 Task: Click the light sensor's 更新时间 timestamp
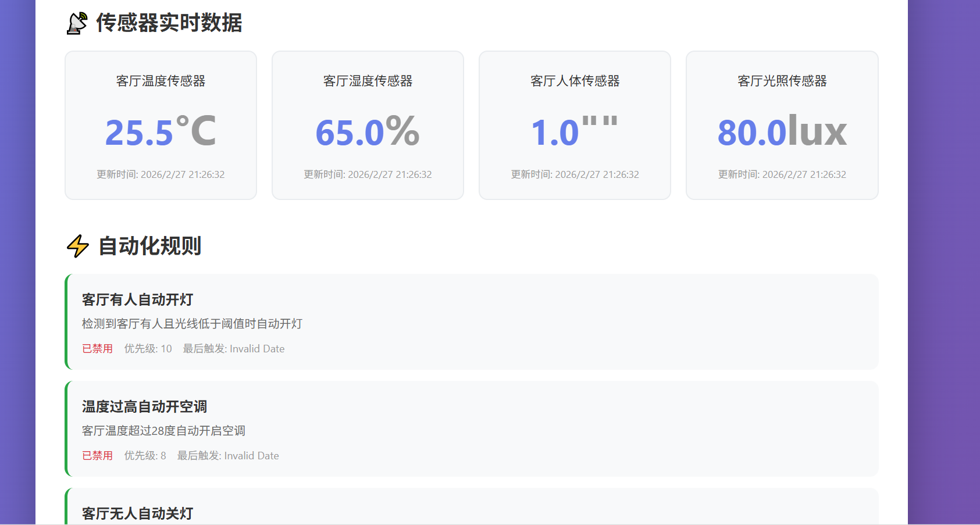[782, 174]
